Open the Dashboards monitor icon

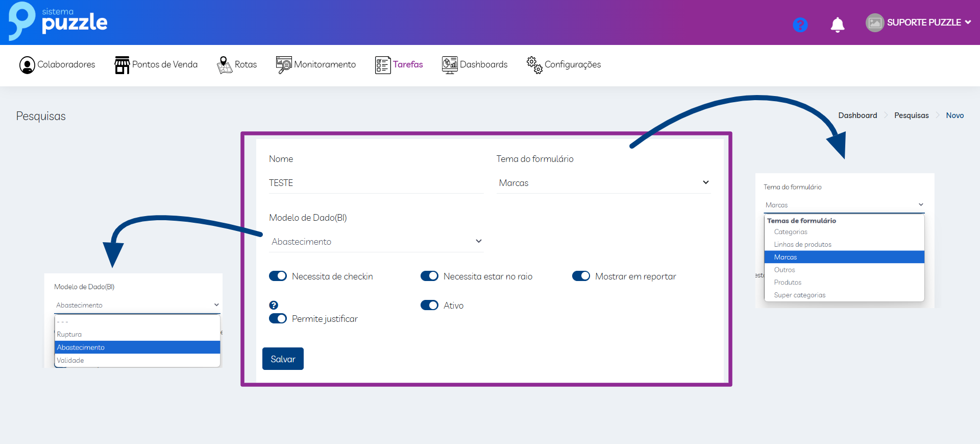(450, 65)
